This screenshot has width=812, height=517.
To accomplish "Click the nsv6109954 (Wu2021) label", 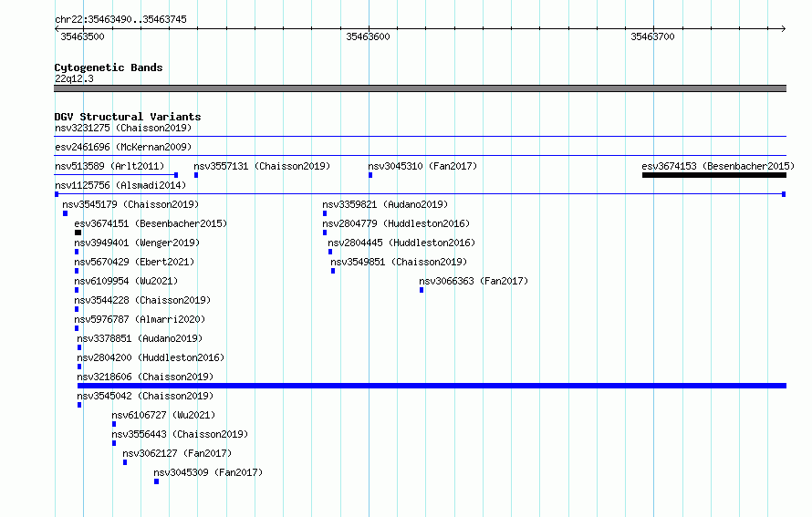I will click(x=126, y=281).
